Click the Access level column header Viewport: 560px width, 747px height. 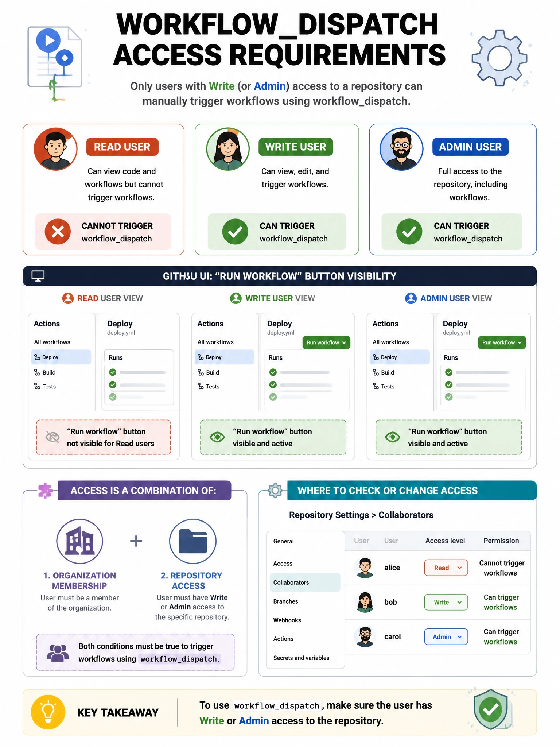coord(445,541)
